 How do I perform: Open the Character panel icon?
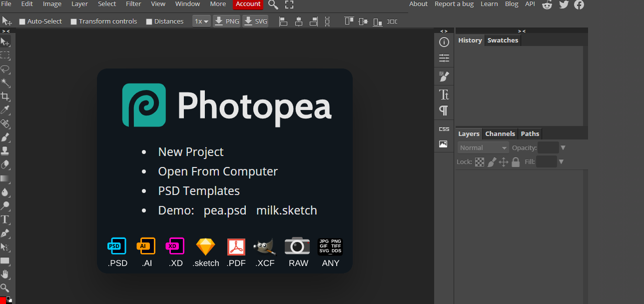tap(444, 94)
